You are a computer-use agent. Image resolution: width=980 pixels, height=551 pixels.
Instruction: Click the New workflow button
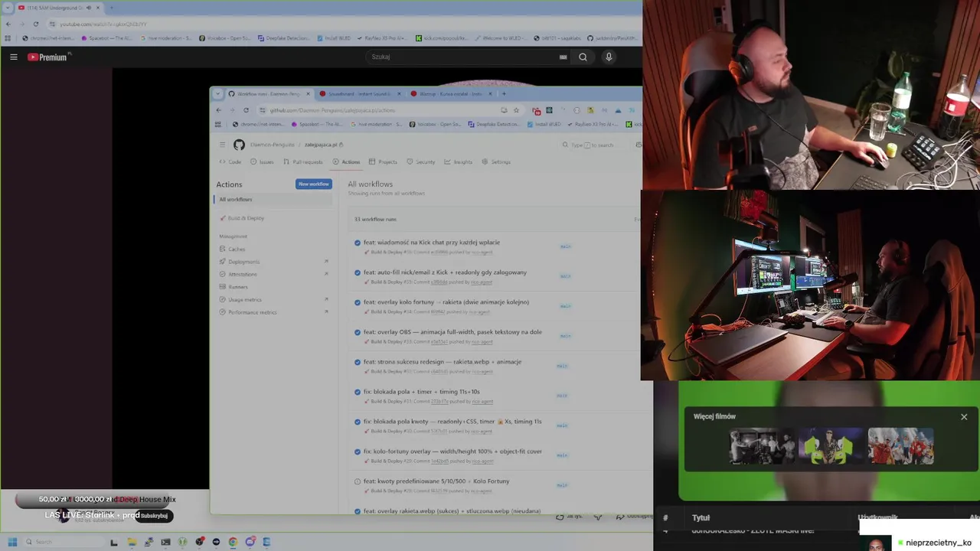point(314,184)
